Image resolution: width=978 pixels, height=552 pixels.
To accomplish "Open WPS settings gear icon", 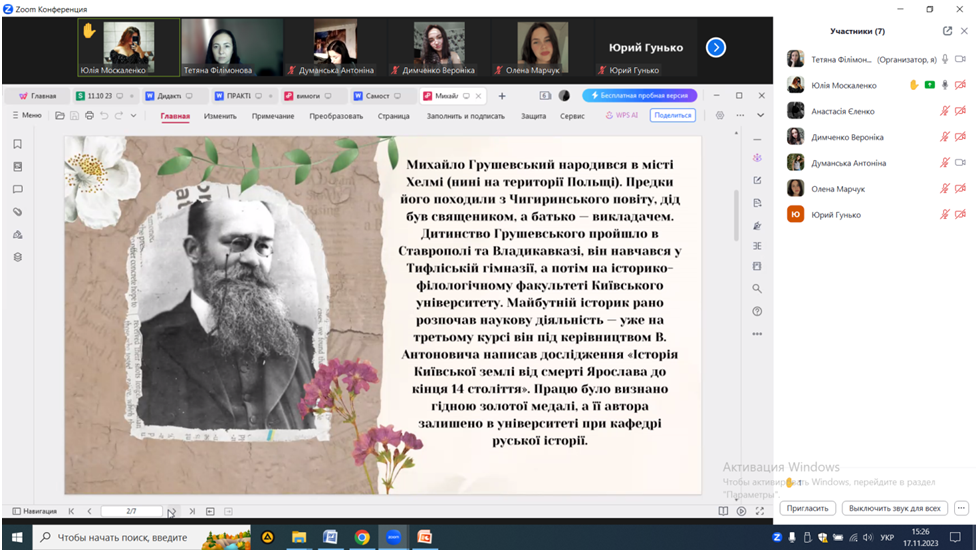I will click(720, 116).
